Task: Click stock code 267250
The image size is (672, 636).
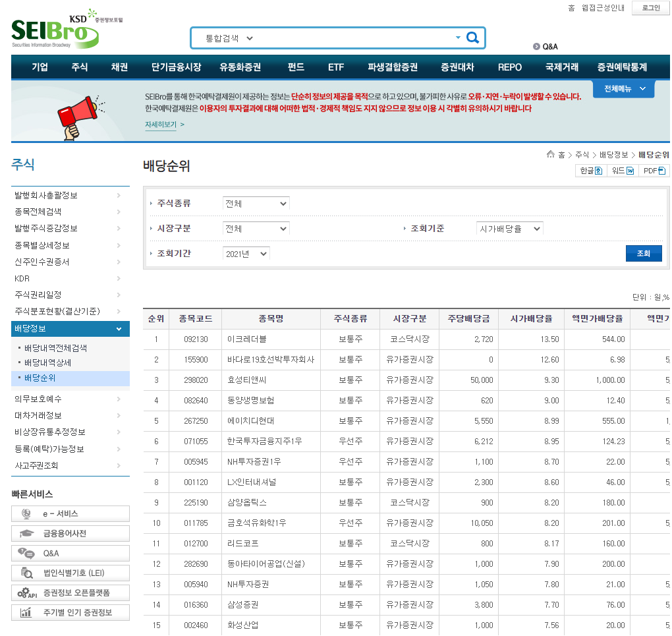Action: coord(196,420)
